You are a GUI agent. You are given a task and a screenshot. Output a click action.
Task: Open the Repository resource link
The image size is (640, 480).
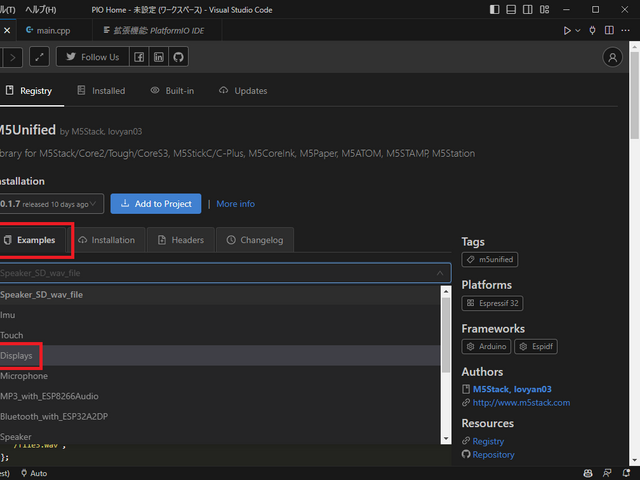tap(493, 455)
